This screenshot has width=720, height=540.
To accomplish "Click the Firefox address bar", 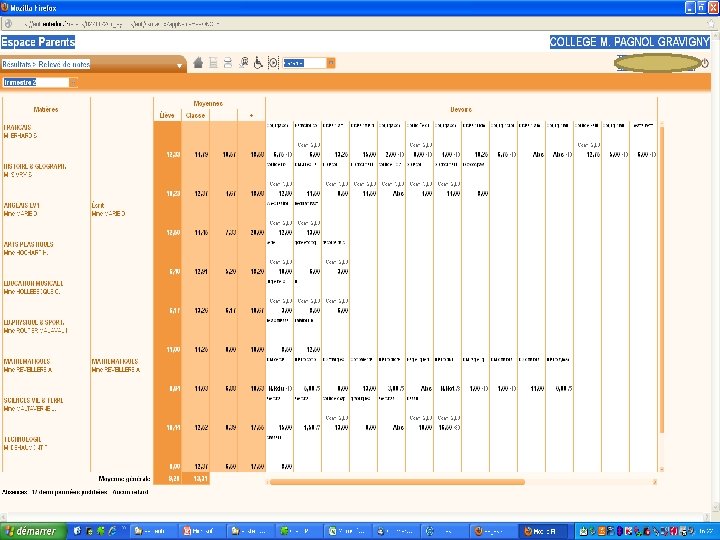I will coord(358,24).
